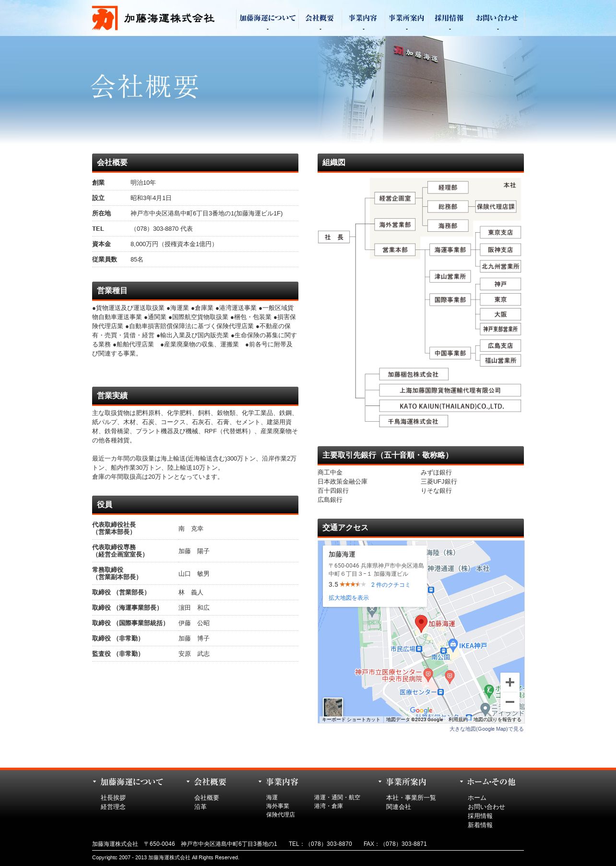Image resolution: width=616 pixels, height=866 pixels.
Task: Click 大きな地図(Google Map)で見る link
Action: tap(486, 729)
